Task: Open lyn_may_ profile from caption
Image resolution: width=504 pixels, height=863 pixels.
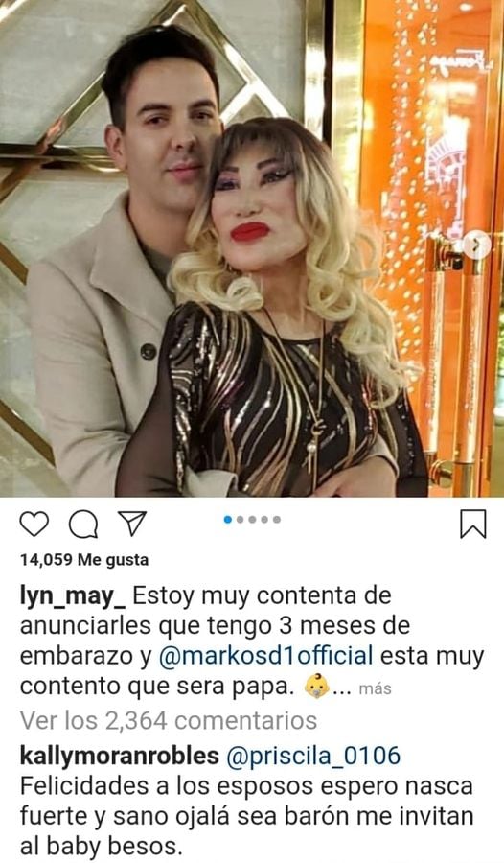Action: click(73, 597)
